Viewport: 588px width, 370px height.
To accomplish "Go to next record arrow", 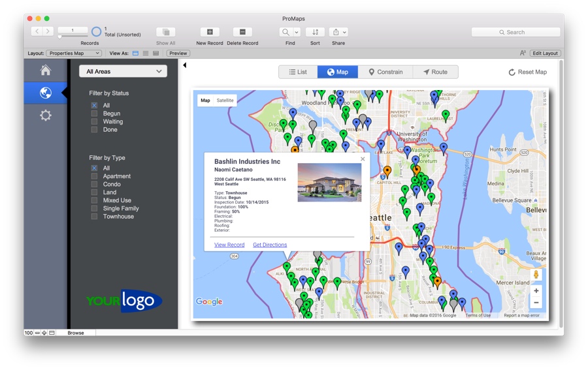I will (x=48, y=31).
